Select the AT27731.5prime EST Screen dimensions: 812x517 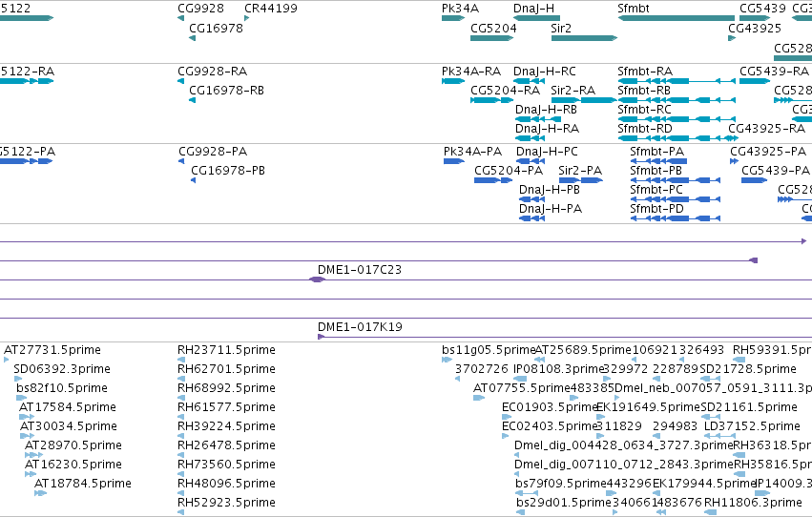7,360
